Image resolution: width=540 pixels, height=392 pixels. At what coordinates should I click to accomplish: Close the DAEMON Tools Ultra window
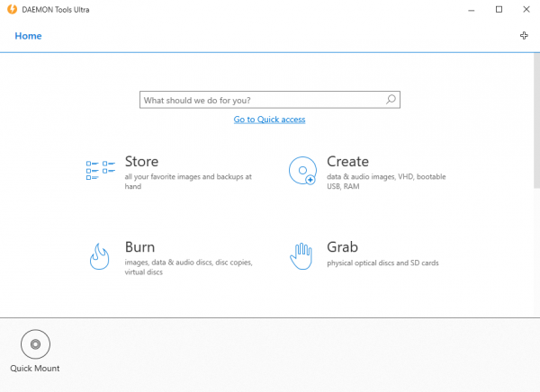click(526, 10)
